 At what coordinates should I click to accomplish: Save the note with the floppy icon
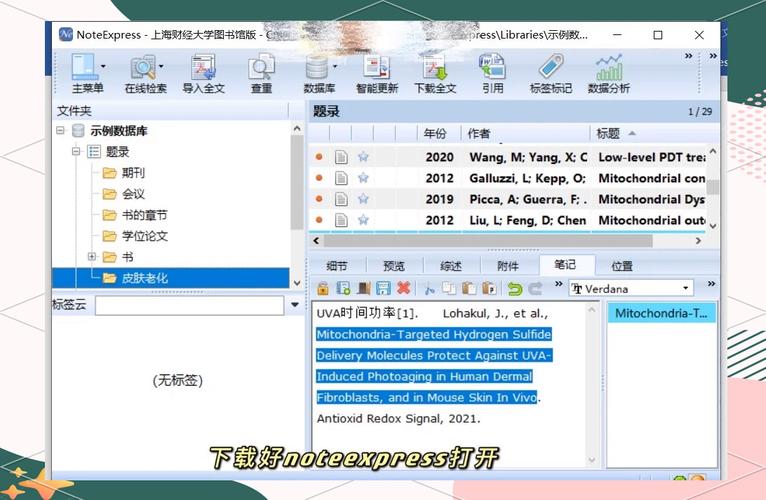point(383,288)
